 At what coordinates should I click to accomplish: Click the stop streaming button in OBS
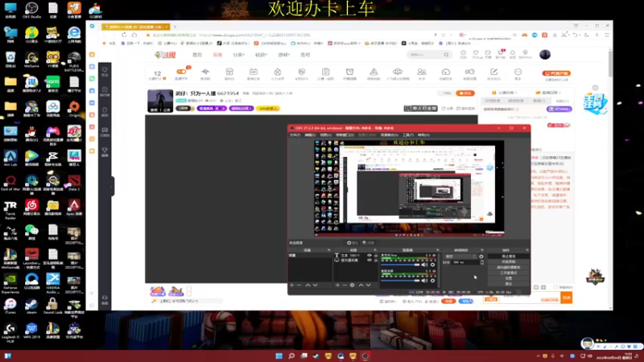tap(509, 257)
